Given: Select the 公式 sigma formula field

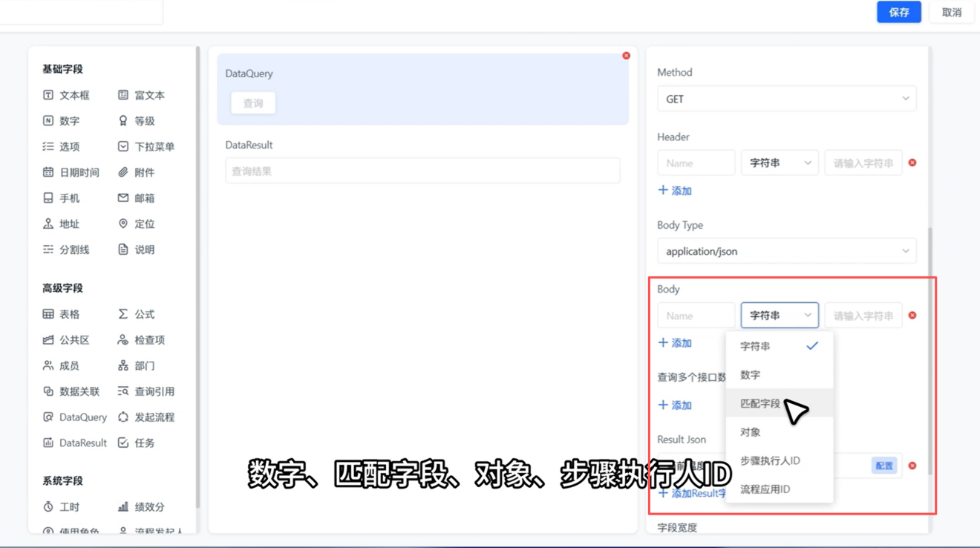Looking at the screenshot, I should 136,315.
